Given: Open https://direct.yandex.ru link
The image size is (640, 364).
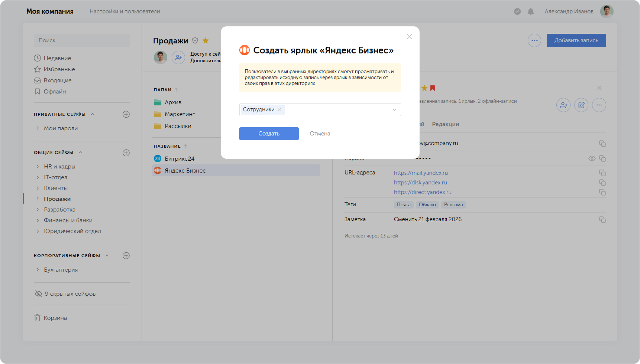Looking at the screenshot, I should coord(423,192).
